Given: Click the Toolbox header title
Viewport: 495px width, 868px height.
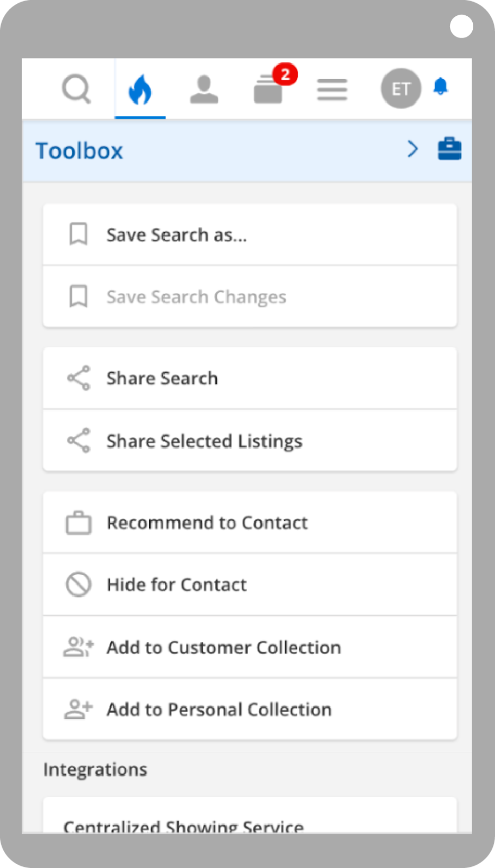Looking at the screenshot, I should click(80, 151).
